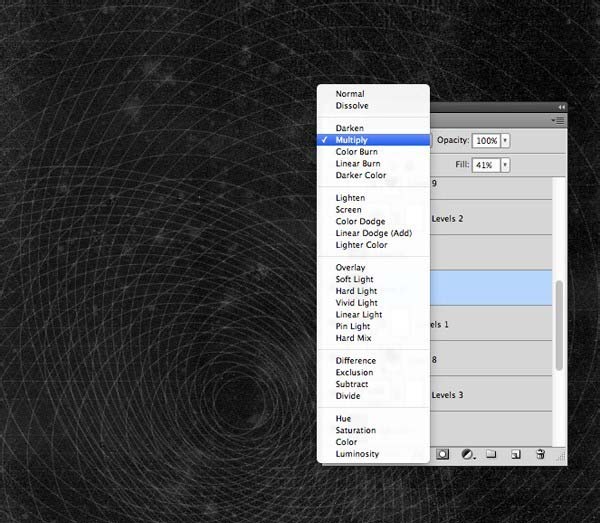Viewport: 600px width, 523px height.
Task: Select Exclusion blend mode
Action: pyautogui.click(x=373, y=372)
